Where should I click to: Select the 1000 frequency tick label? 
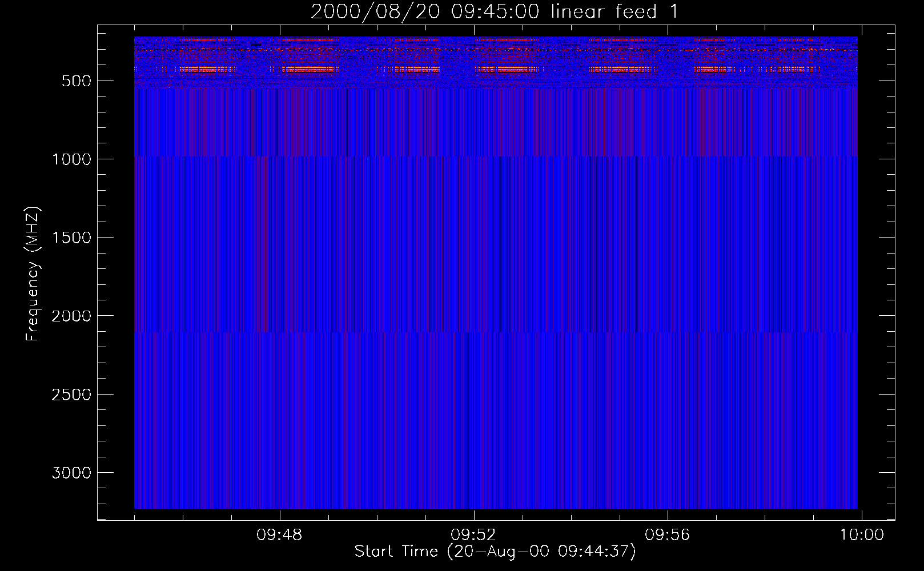coord(71,159)
